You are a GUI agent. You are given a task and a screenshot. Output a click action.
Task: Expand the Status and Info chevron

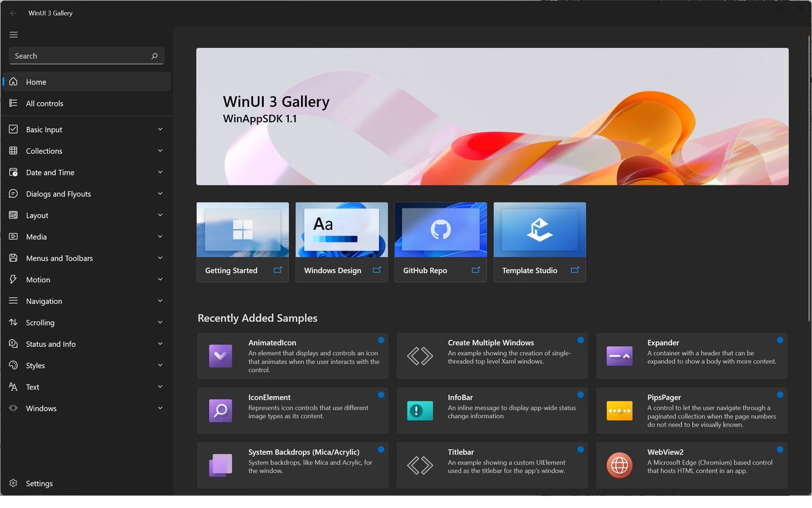pyautogui.click(x=160, y=344)
